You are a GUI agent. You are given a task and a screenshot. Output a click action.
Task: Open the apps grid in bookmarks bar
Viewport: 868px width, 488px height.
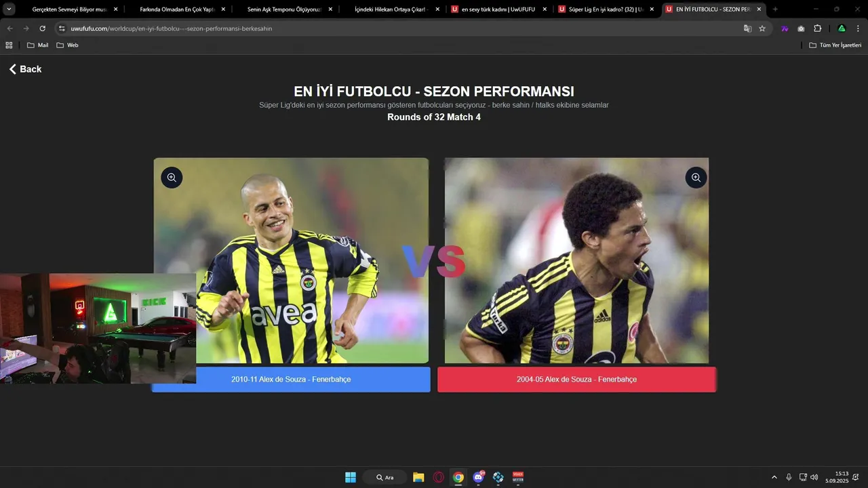point(9,45)
